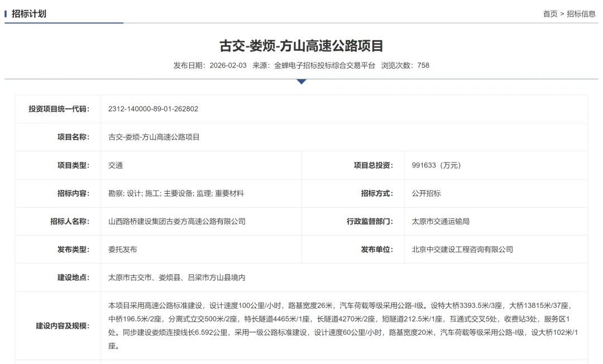Screen dimensions: 603x364
Task: Click the 项目名称 label
Action: click(74, 137)
